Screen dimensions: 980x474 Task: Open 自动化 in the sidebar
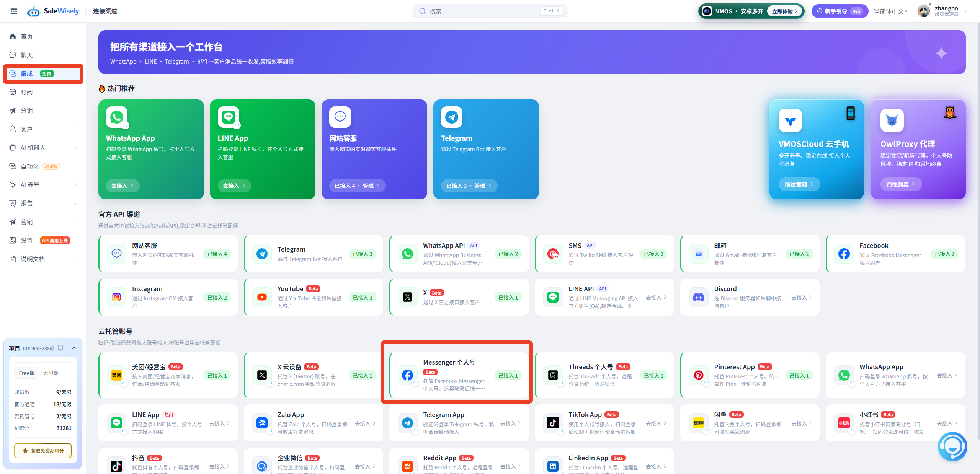tap(43, 166)
